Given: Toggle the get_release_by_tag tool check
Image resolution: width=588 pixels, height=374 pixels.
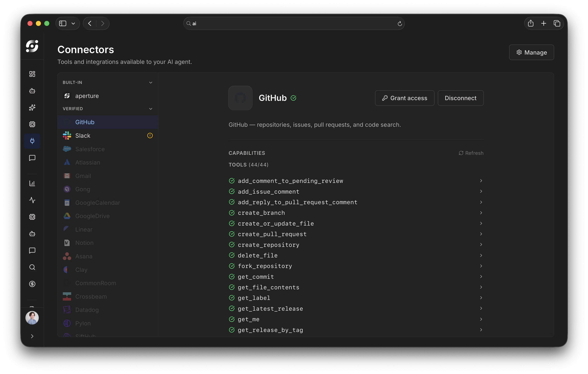Looking at the screenshot, I should click(232, 330).
